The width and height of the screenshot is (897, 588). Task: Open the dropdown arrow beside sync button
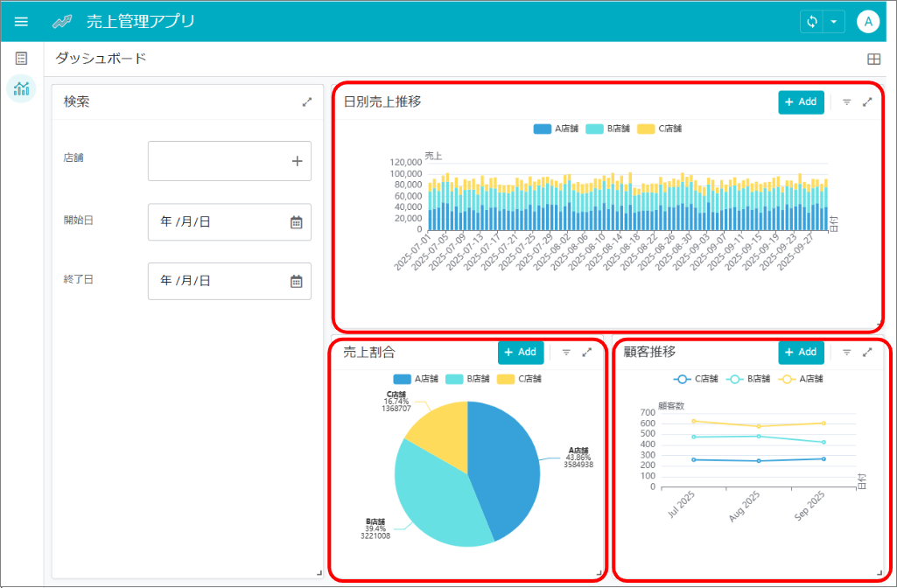pos(833,22)
